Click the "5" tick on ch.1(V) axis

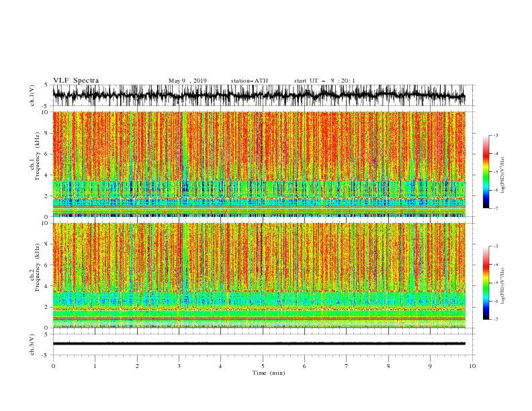click(x=46, y=85)
